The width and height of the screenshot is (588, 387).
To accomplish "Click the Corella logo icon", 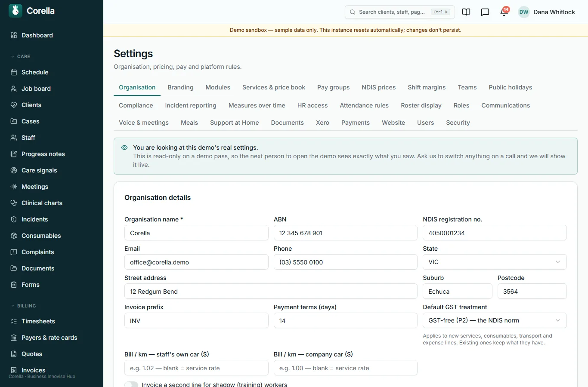I will 15,11.
